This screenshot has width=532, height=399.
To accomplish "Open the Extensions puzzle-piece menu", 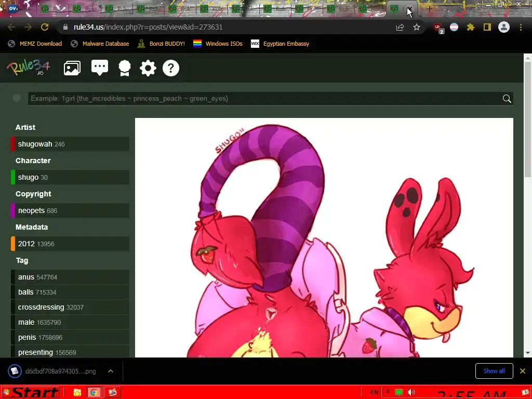I will pos(471,27).
